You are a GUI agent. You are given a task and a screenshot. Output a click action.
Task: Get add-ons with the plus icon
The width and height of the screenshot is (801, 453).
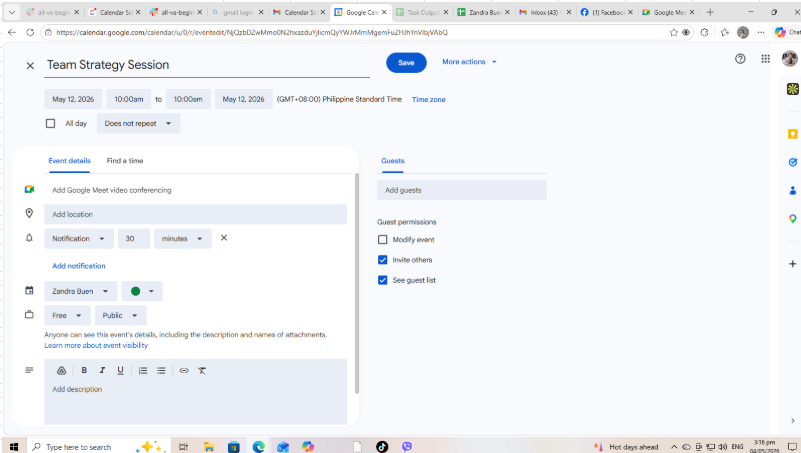(792, 264)
